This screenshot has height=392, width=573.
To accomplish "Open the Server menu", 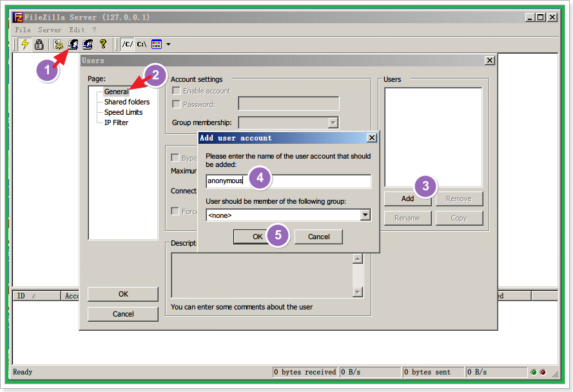I will (50, 30).
